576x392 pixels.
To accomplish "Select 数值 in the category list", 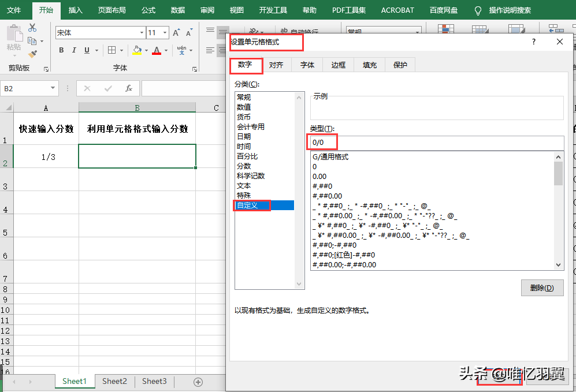I will click(265, 107).
